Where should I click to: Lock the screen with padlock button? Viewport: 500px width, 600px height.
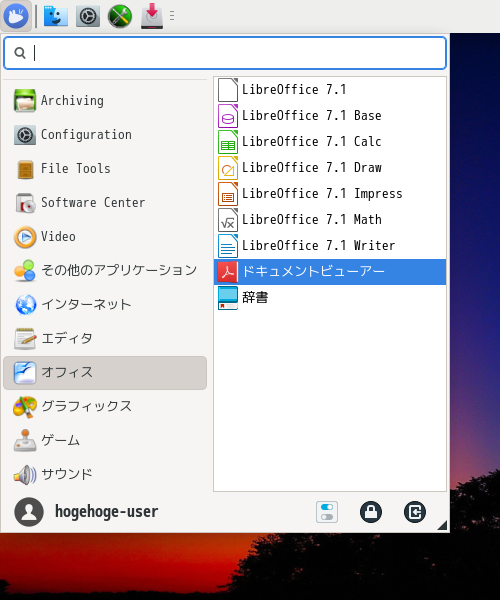(x=371, y=512)
